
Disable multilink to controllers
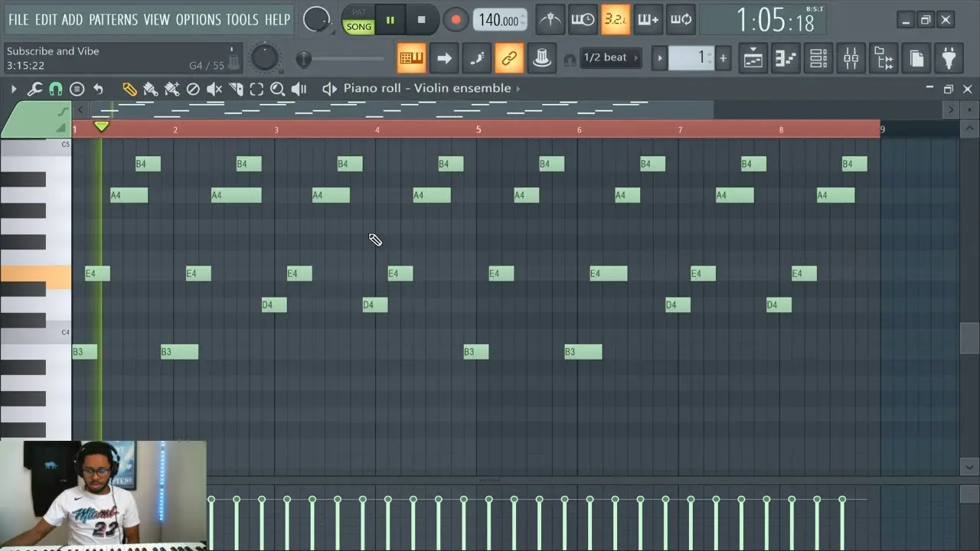[x=509, y=58]
